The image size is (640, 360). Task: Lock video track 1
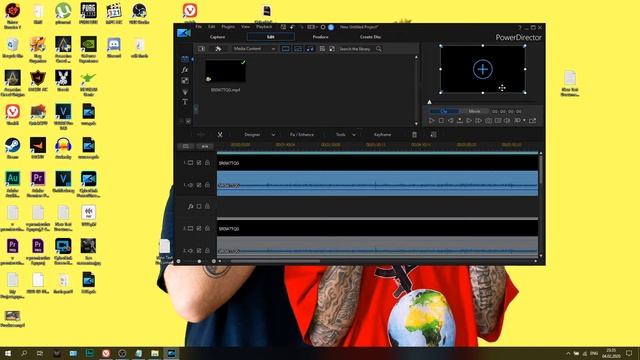point(207,162)
